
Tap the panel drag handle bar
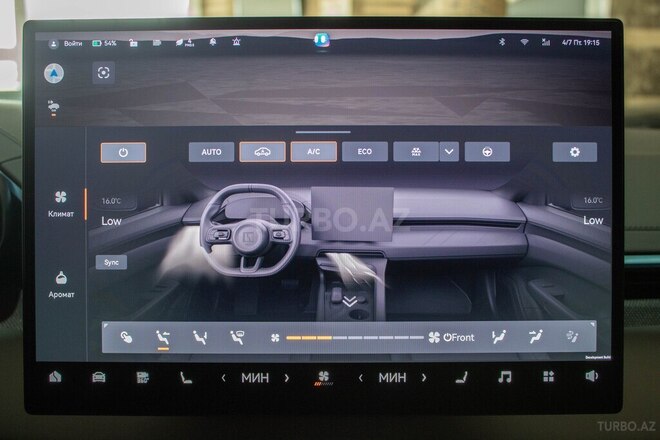323,132
